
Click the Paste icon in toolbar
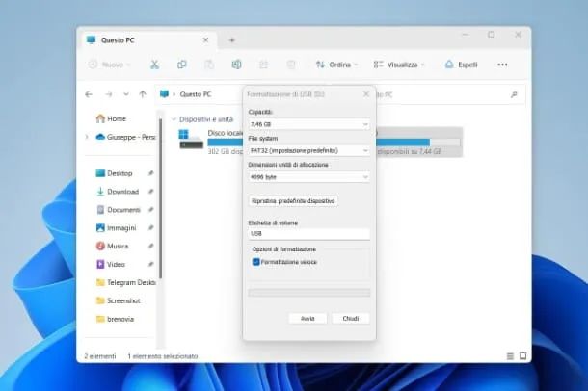pyautogui.click(x=209, y=65)
